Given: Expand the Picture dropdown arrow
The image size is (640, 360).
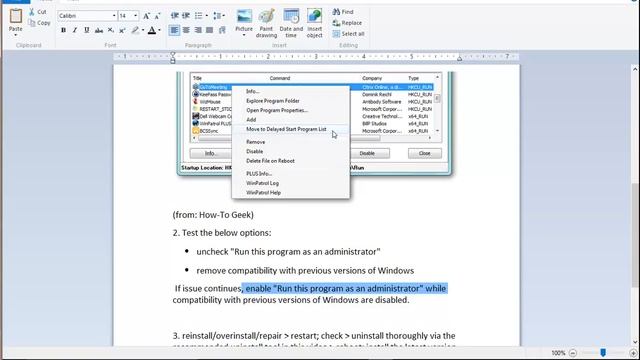Looking at the screenshot, I should tap(244, 35).
